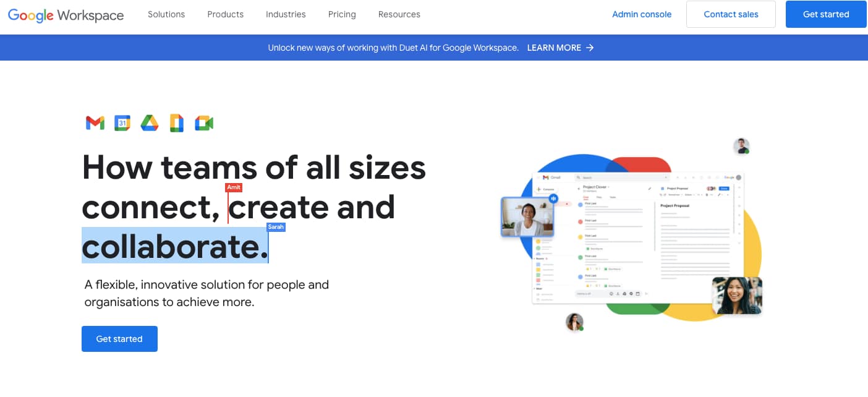Click the Google Docs icon
The image size is (868, 397).
pos(177,123)
